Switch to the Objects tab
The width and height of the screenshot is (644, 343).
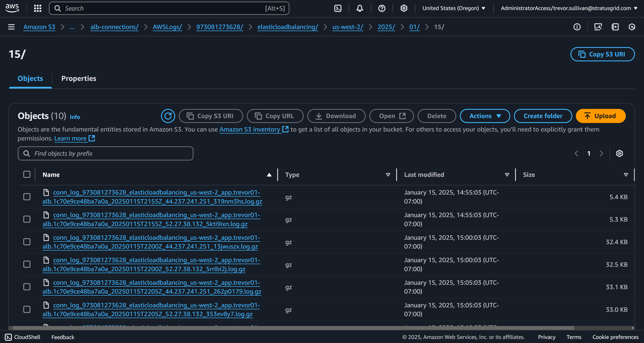coord(30,78)
